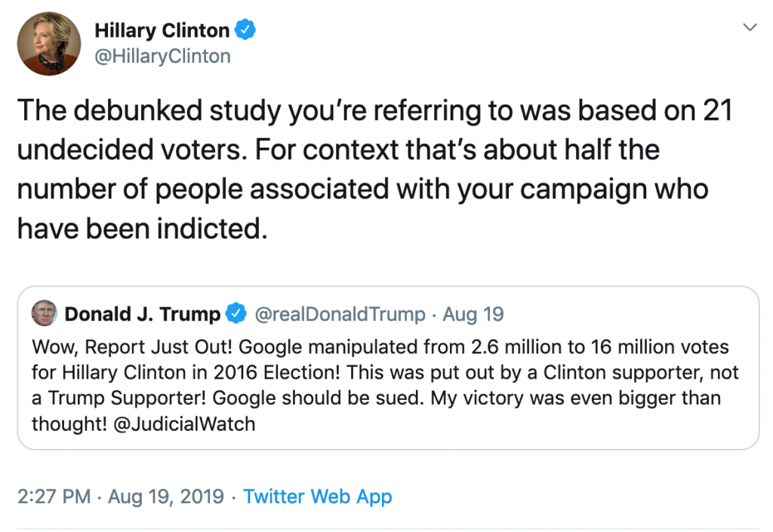Click the Aug 19 quoted tweet date

click(x=473, y=314)
